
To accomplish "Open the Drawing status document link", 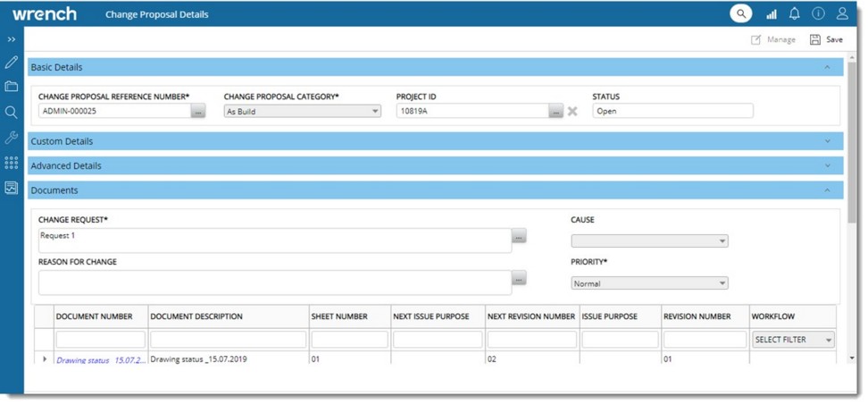I will click(x=101, y=360).
